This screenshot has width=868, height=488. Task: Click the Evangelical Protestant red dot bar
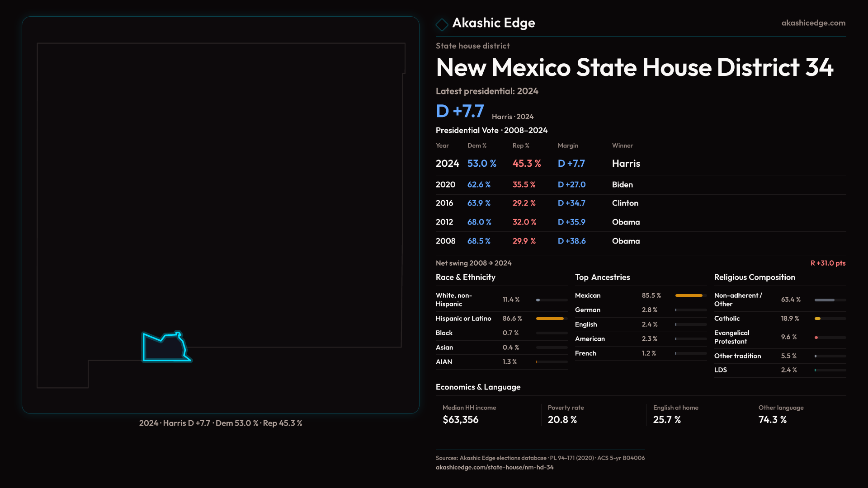(x=816, y=338)
